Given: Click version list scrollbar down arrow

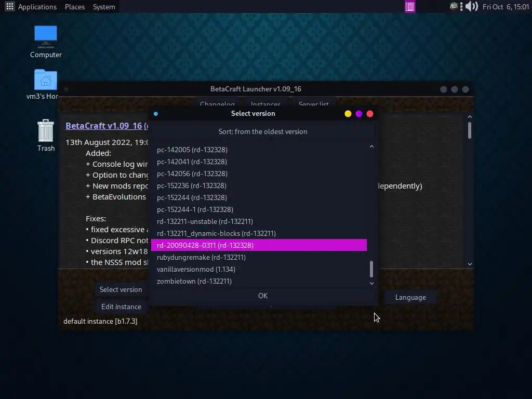Looking at the screenshot, I should pyautogui.click(x=371, y=283).
